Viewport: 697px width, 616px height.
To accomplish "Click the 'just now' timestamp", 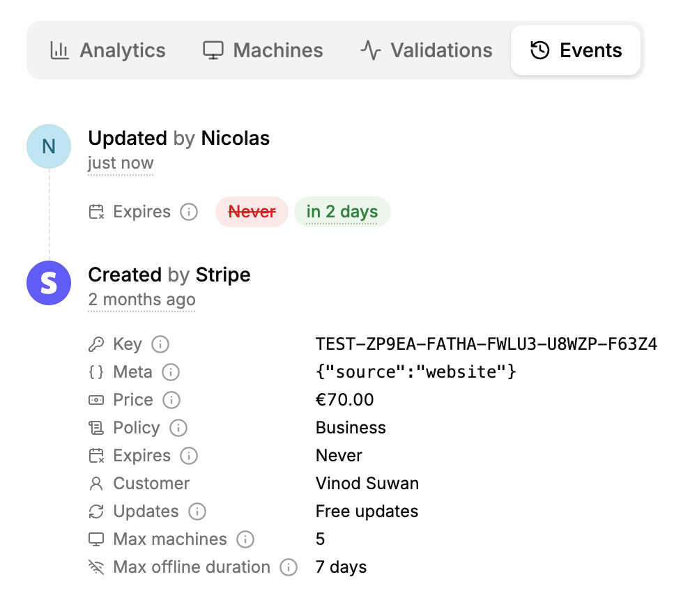I will pyautogui.click(x=121, y=163).
